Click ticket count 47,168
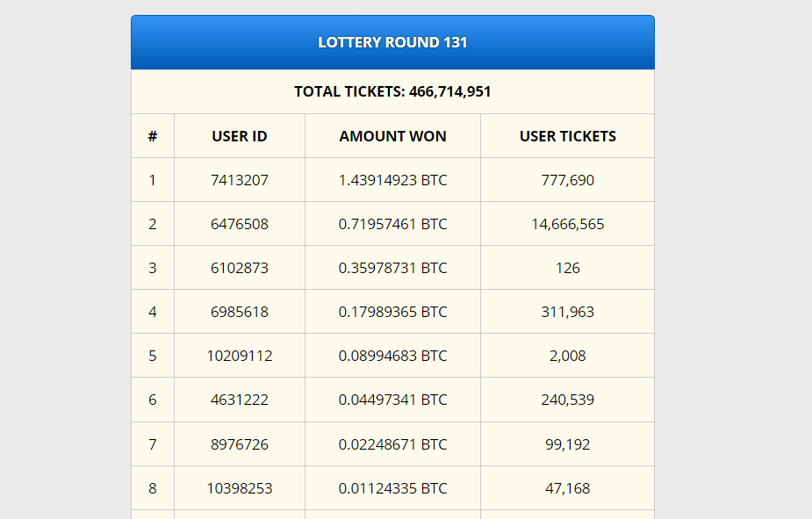 [568, 488]
